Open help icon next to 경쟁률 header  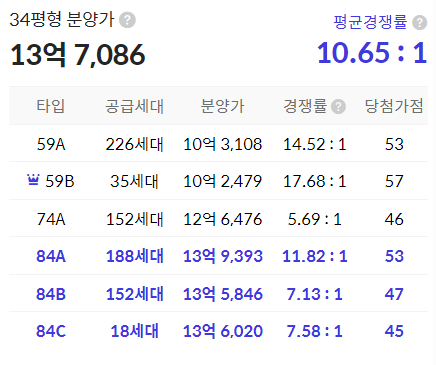[338, 107]
